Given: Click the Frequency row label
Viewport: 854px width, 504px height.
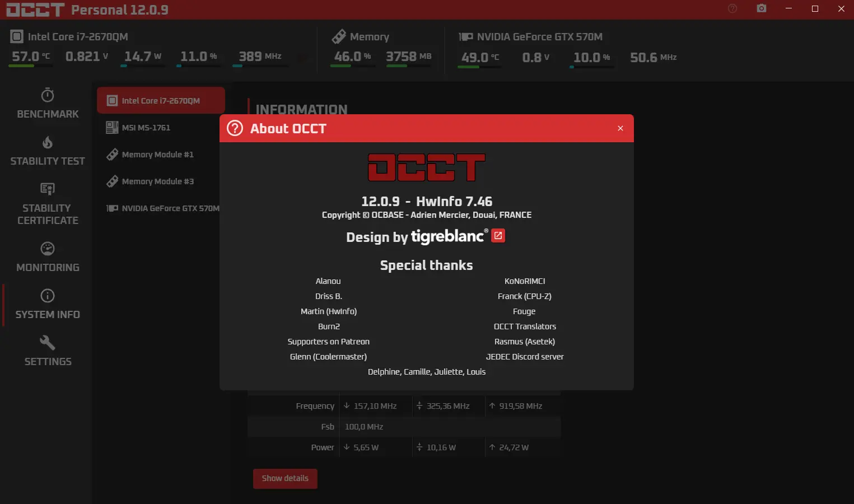Looking at the screenshot, I should (x=315, y=406).
